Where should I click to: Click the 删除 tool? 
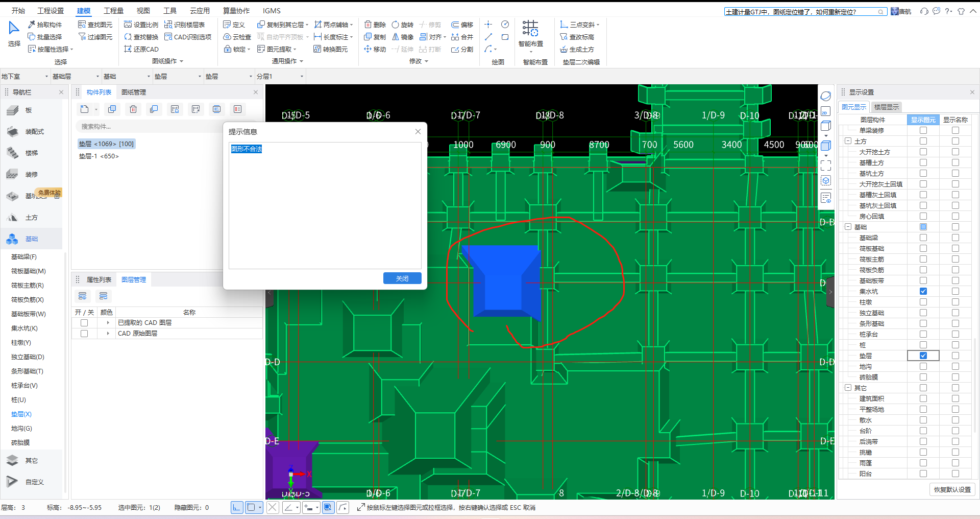point(375,25)
